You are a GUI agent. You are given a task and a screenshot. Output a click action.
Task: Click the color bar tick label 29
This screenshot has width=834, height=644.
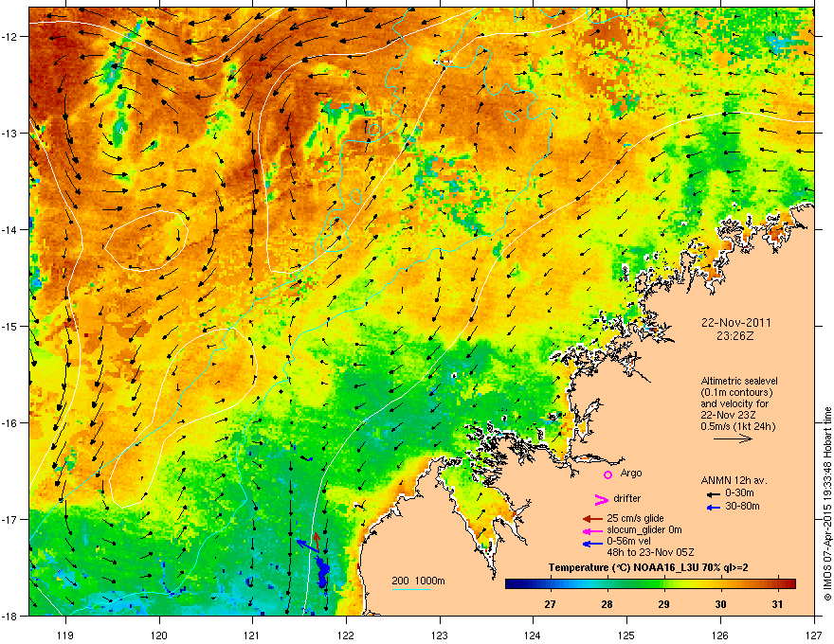tap(663, 604)
